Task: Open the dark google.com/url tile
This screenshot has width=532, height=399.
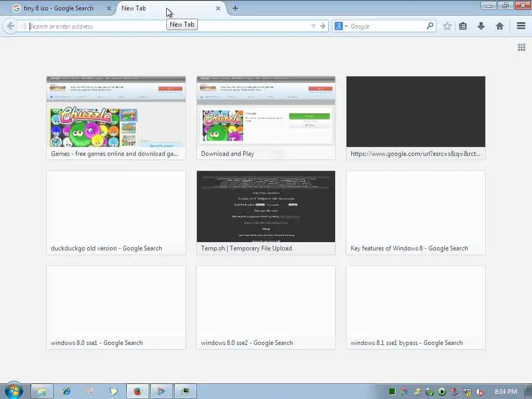Action: coord(416,118)
